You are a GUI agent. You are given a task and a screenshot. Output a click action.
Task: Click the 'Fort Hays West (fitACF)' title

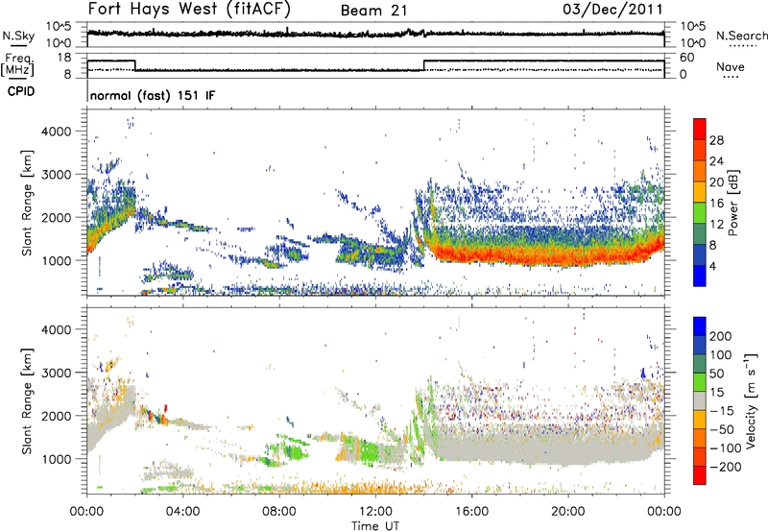click(x=189, y=9)
